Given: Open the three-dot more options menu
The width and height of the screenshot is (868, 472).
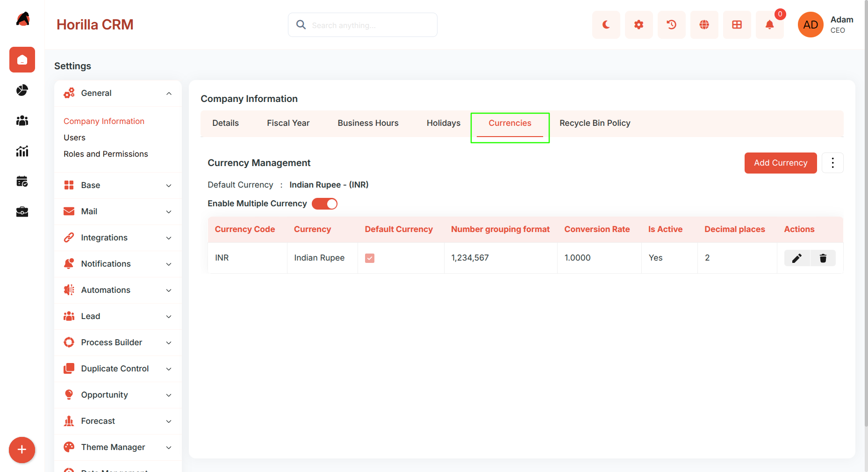Looking at the screenshot, I should click(x=832, y=163).
